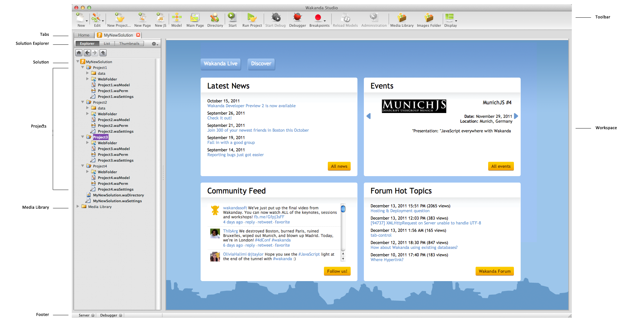Click the All events button
Viewport: 644px width, 322px height.
click(x=501, y=166)
